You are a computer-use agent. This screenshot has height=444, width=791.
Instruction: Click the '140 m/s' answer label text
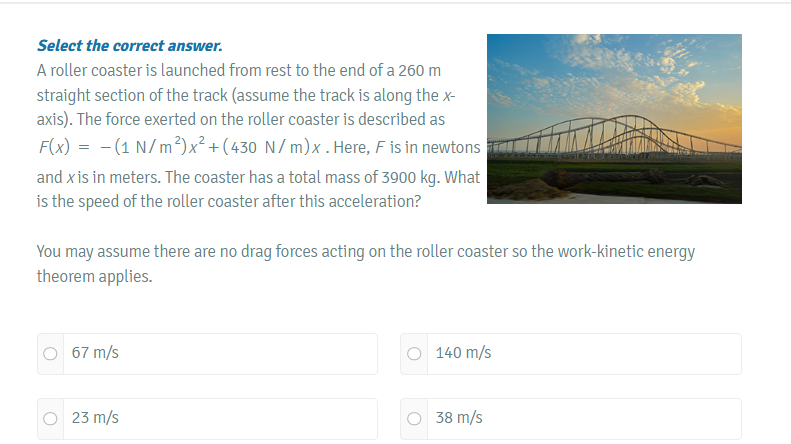point(463,353)
